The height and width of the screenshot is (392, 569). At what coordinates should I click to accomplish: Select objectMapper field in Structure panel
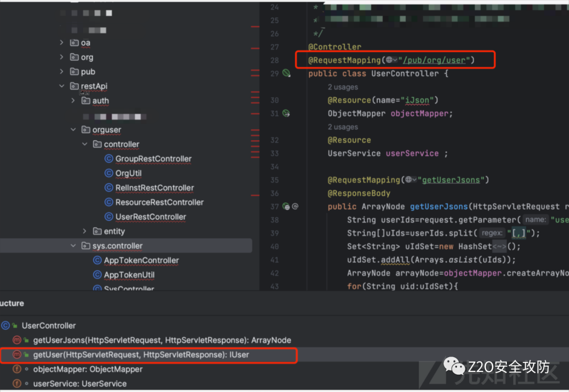coord(88,369)
